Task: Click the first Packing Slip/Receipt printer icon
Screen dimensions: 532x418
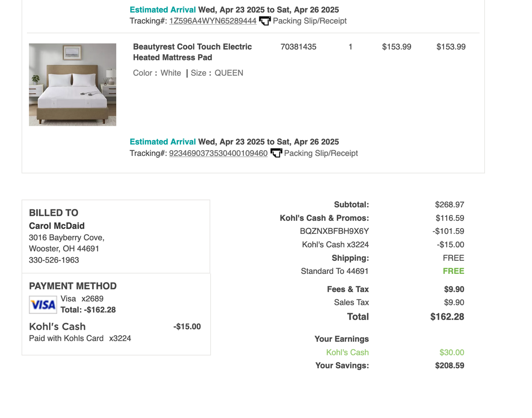Action: click(264, 21)
